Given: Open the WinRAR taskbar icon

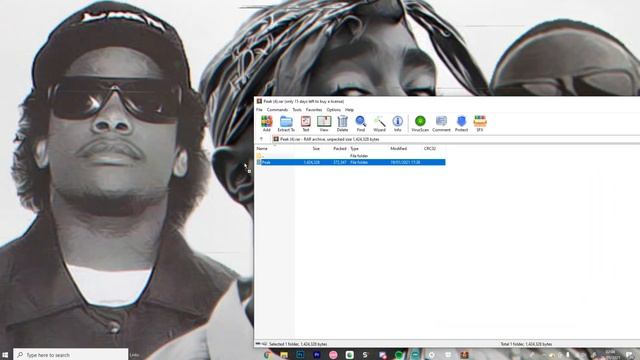Looking at the screenshot, I should coord(464,355).
